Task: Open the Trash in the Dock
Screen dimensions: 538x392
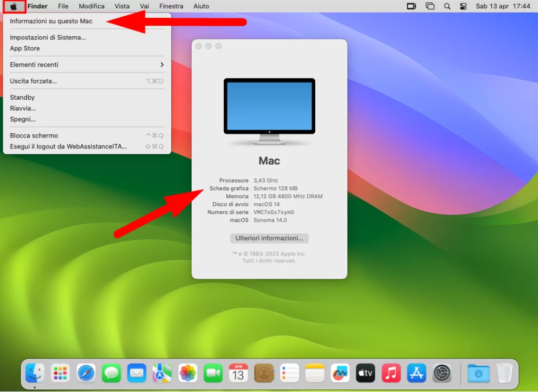Action: [x=504, y=373]
